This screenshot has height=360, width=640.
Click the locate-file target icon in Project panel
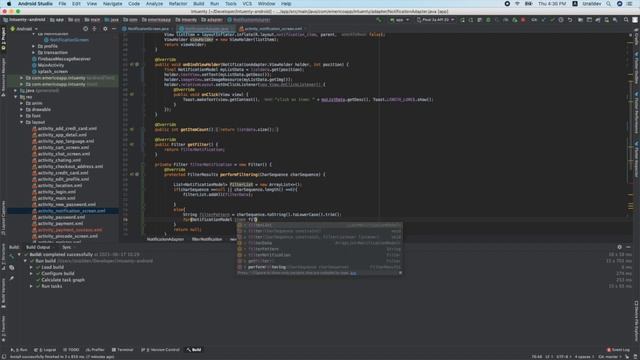(85, 29)
